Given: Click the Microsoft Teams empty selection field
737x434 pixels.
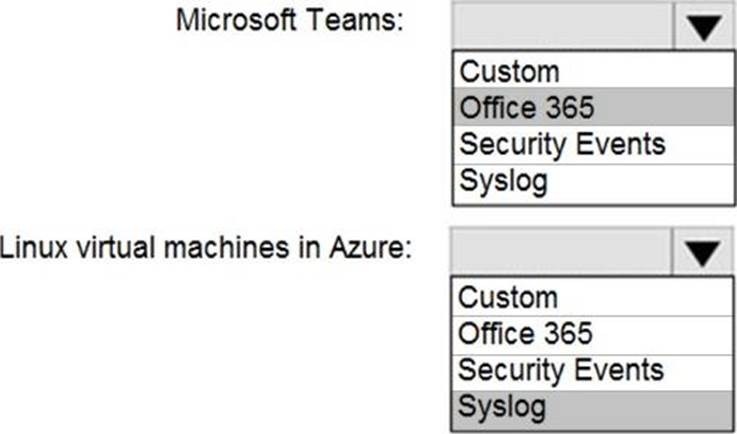Looking at the screenshot, I should click(563, 25).
